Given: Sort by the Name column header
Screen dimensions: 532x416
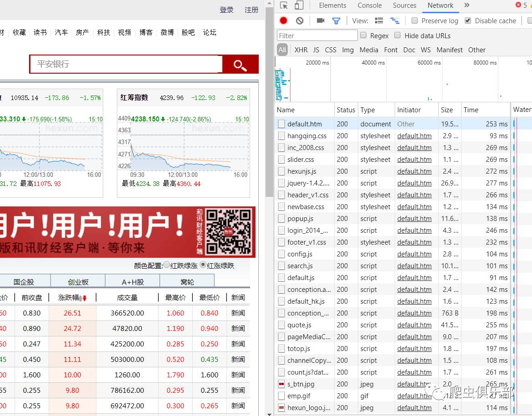Looking at the screenshot, I should pyautogui.click(x=304, y=110).
